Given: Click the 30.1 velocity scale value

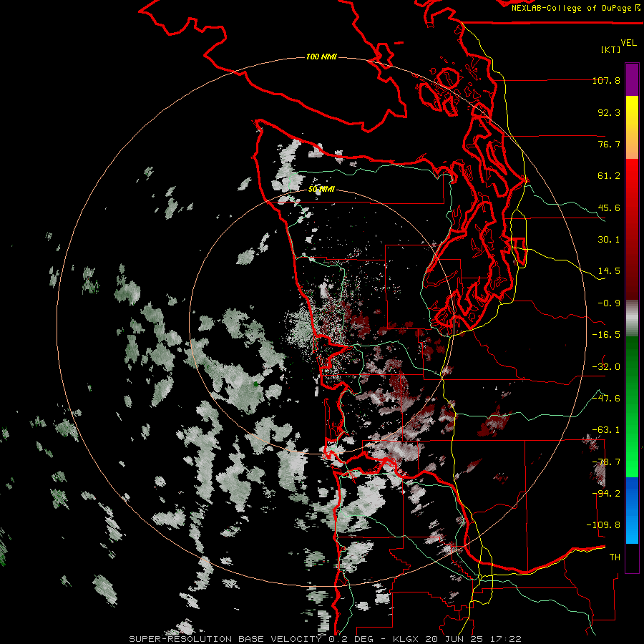Looking at the screenshot, I should (609, 240).
